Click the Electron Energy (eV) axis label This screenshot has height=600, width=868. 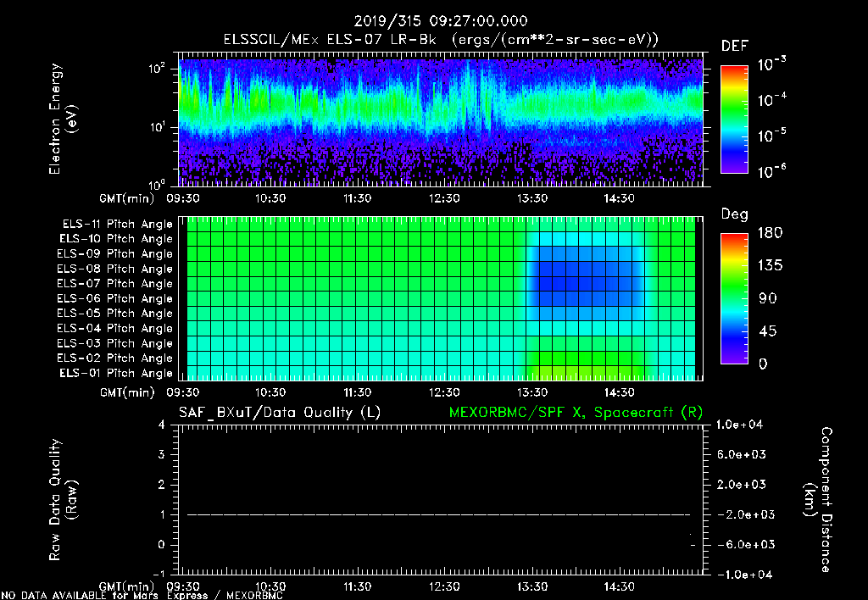pyautogui.click(x=63, y=119)
